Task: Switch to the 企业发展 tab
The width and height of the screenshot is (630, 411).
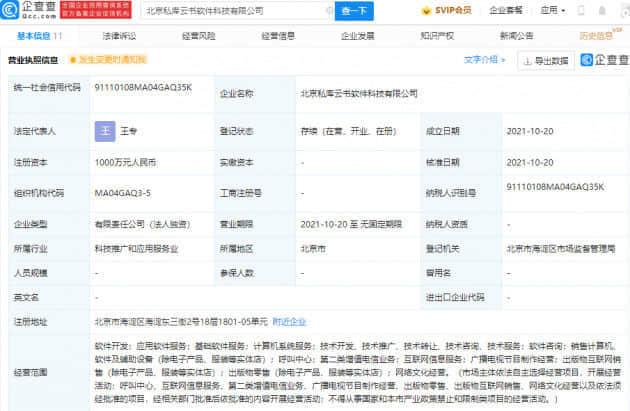Action: coord(358,36)
